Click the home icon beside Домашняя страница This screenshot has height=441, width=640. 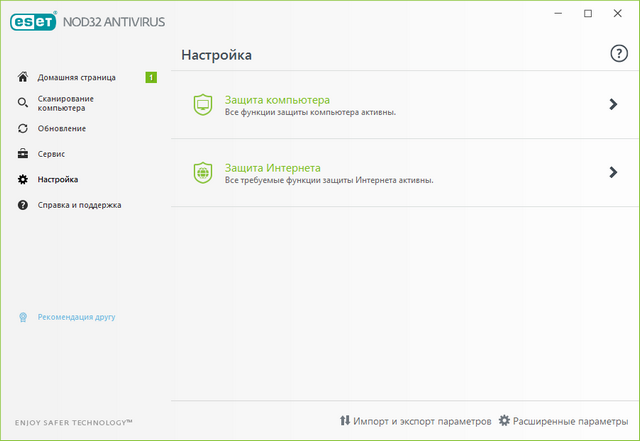[23, 77]
